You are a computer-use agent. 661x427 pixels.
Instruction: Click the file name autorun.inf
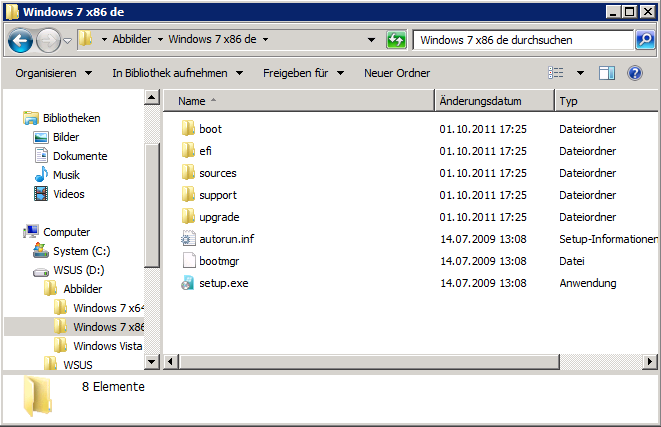click(226, 239)
